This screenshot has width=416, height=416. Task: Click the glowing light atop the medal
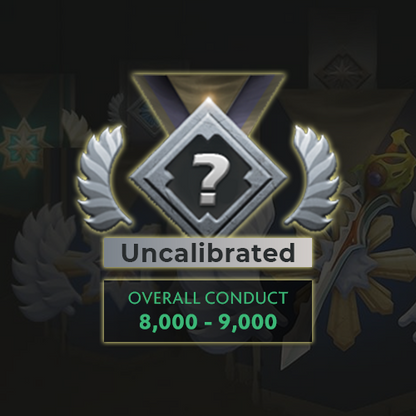209,99
